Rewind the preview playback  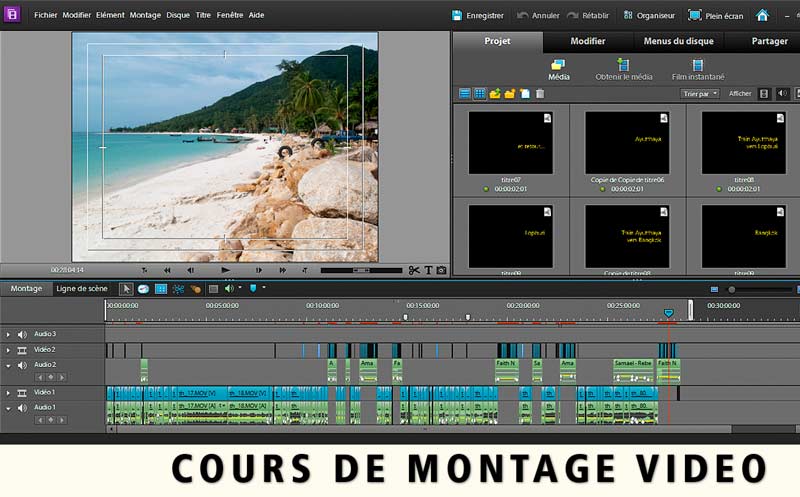(167, 270)
